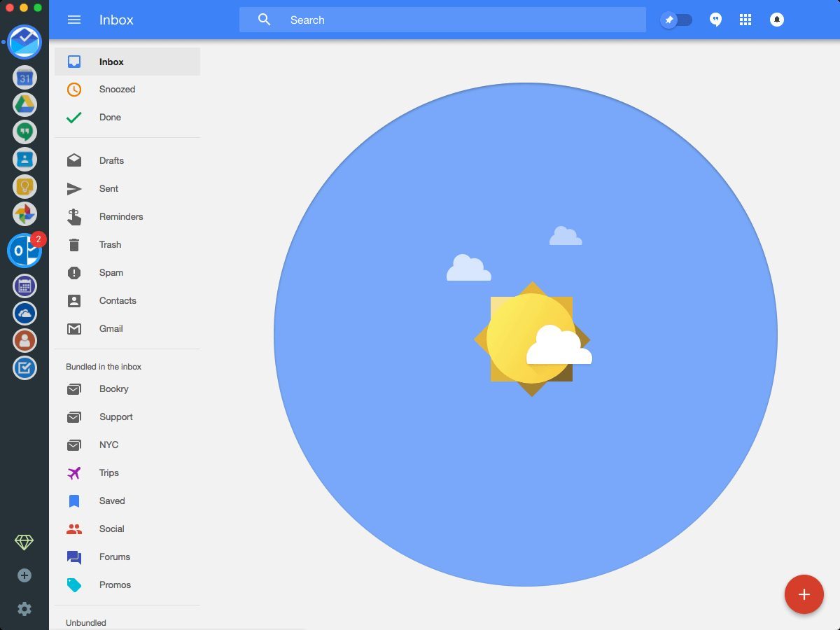Open the Hangouts chat icon in header
840x630 pixels.
[x=715, y=20]
